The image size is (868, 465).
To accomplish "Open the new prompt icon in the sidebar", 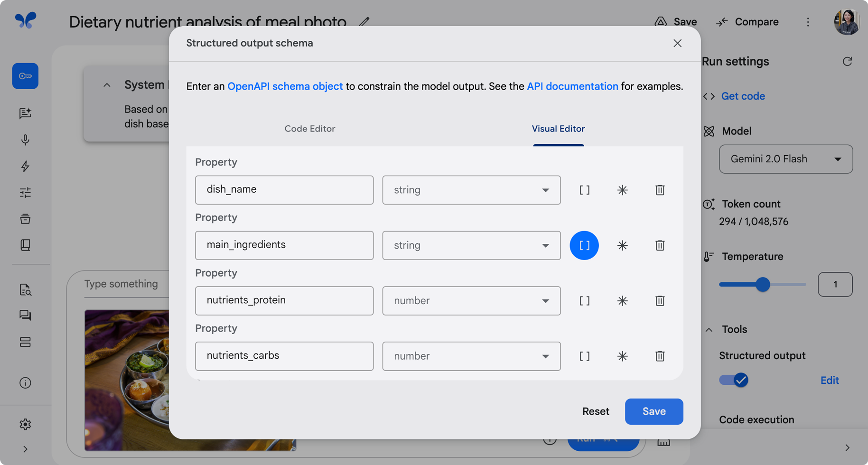I will point(25,113).
